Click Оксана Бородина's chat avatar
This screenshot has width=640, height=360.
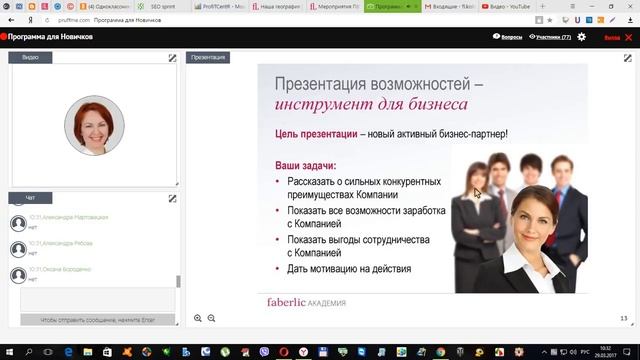pyautogui.click(x=18, y=276)
